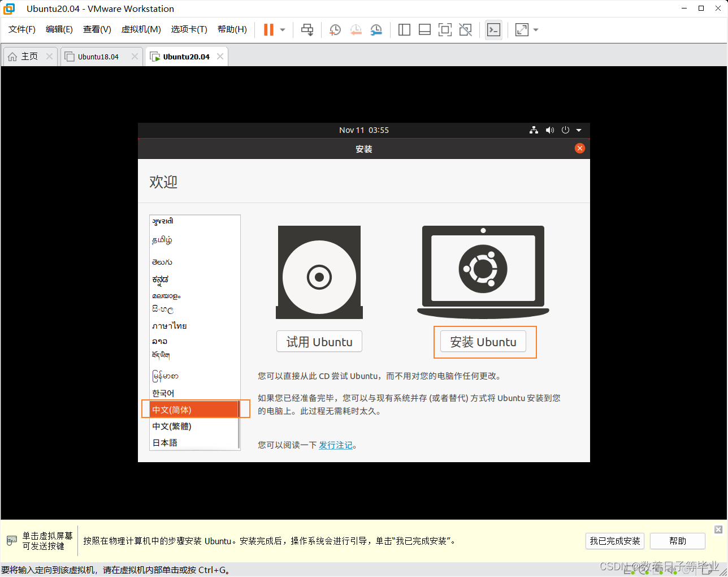Close the Ubuntu20.04 tab

coord(220,57)
